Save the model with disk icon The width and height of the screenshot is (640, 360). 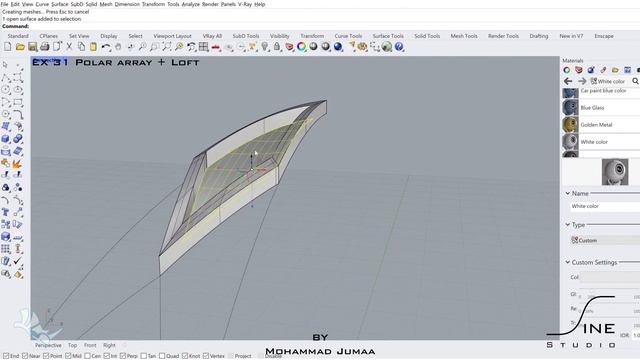coord(32,47)
